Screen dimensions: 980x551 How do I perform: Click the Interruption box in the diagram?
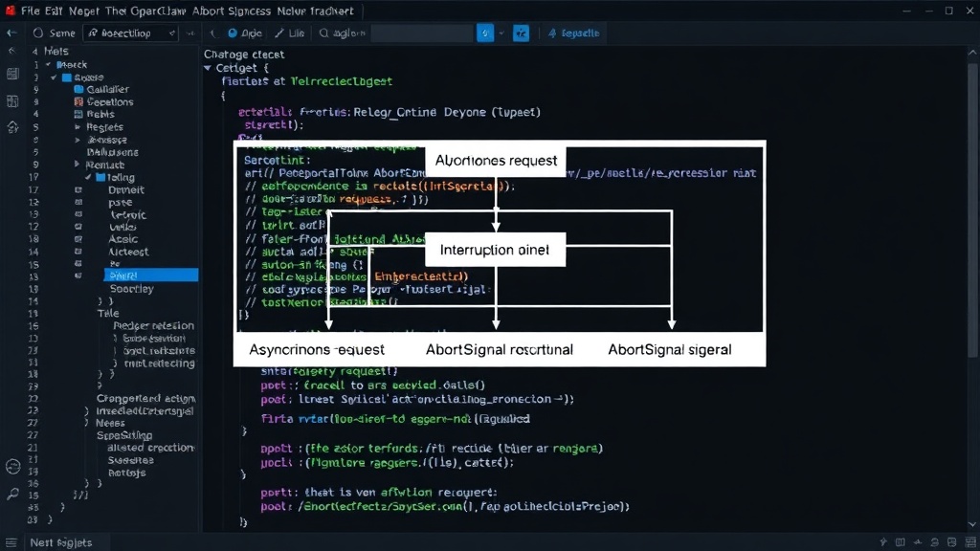[x=495, y=250]
